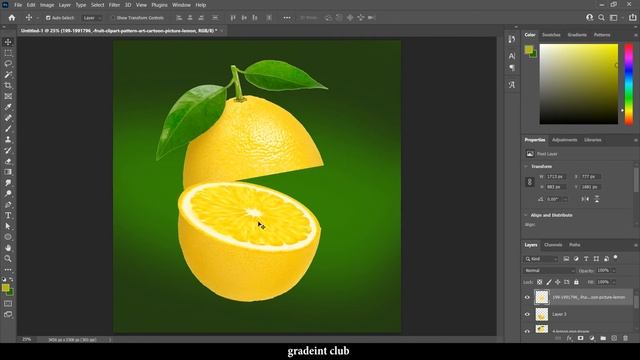Select the Crop tool
This screenshot has height=360, width=640.
tap(8, 85)
